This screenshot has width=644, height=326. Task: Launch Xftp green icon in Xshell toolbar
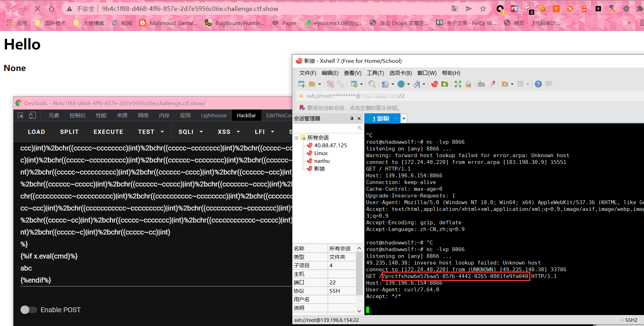click(x=445, y=84)
